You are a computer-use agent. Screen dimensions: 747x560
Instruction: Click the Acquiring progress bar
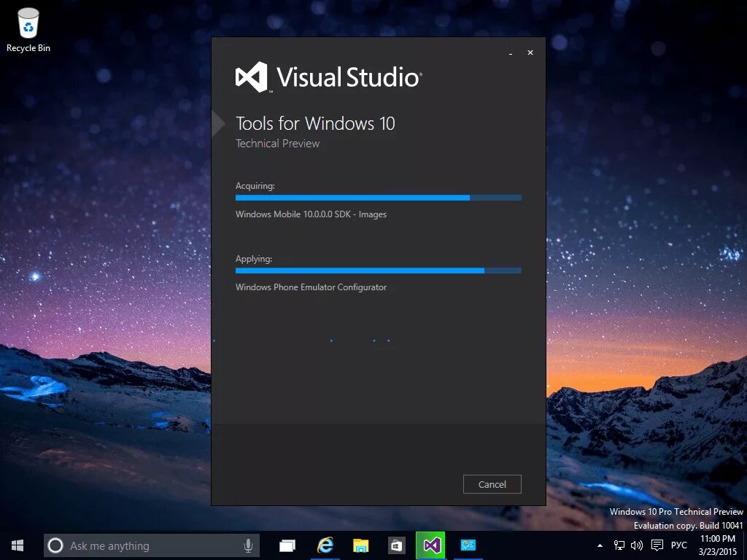(379, 198)
